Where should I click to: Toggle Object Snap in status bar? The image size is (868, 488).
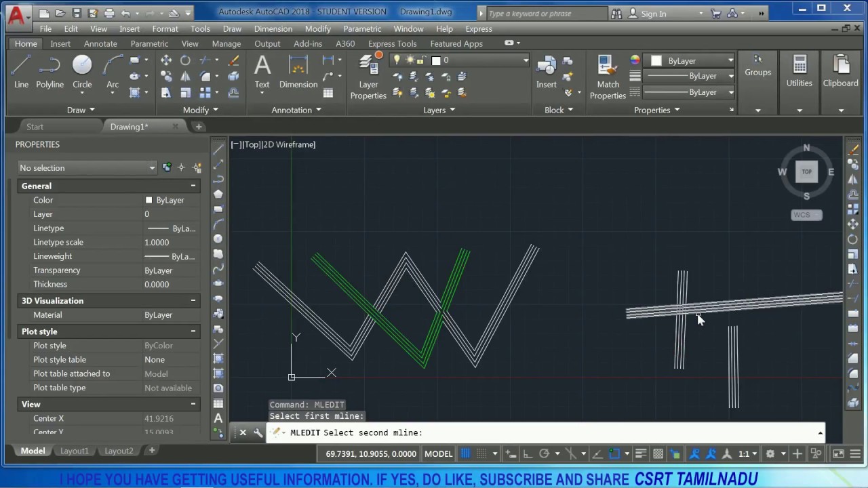(x=614, y=453)
